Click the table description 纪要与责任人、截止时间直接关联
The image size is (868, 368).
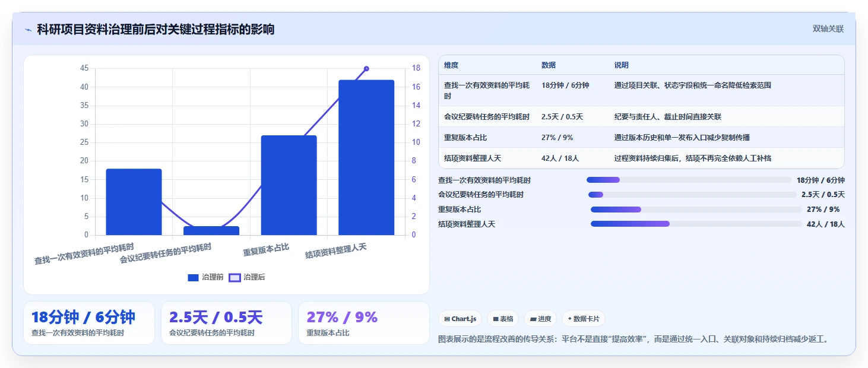coord(668,117)
